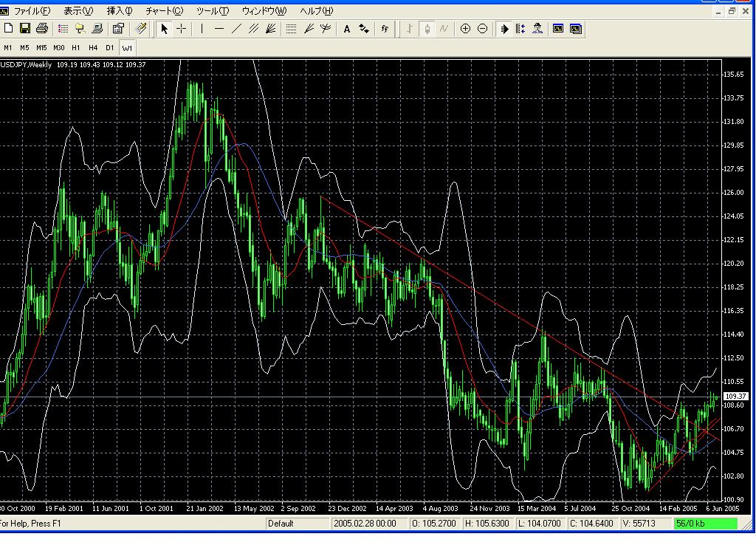Open the indicators list f icon
The width and height of the screenshot is (756, 545).
tap(385, 29)
